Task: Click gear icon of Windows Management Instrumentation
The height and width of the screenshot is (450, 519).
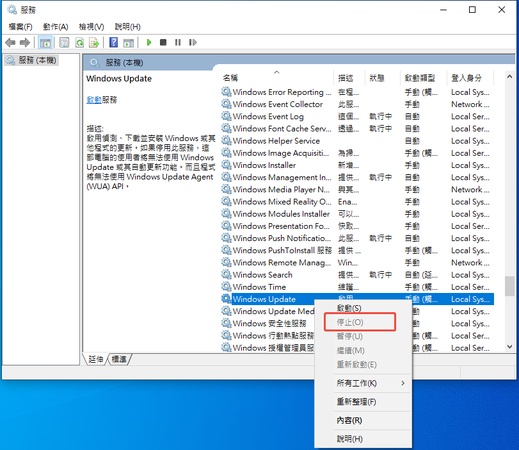Action: 226,177
